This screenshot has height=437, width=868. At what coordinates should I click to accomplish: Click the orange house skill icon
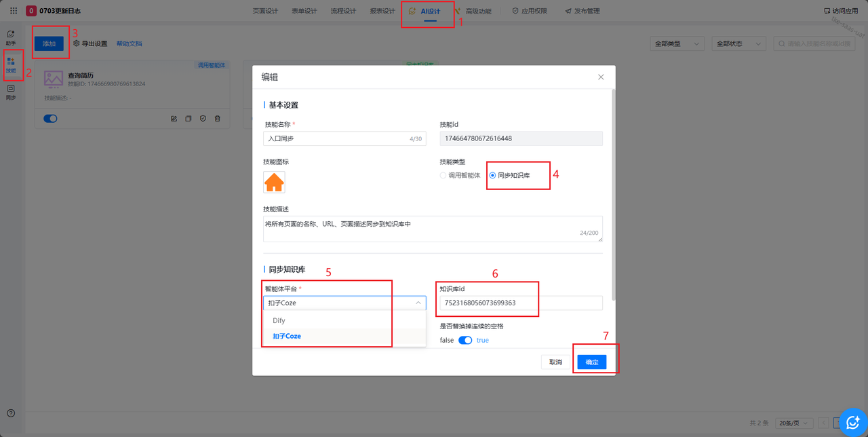pyautogui.click(x=274, y=183)
